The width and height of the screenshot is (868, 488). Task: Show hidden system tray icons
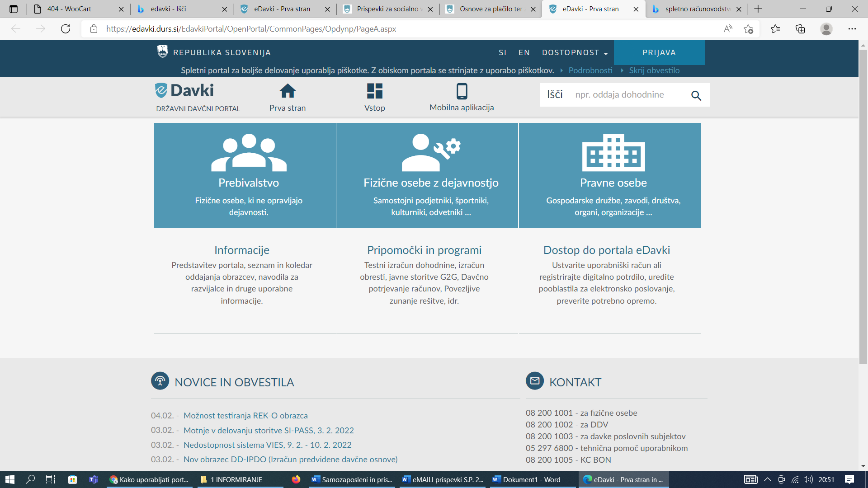tap(768, 479)
